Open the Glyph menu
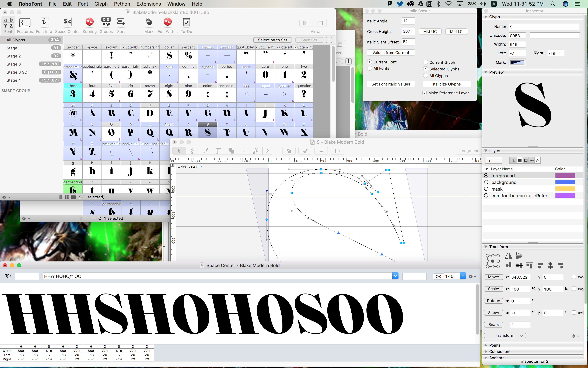The width and height of the screenshot is (588, 368). [x=101, y=4]
